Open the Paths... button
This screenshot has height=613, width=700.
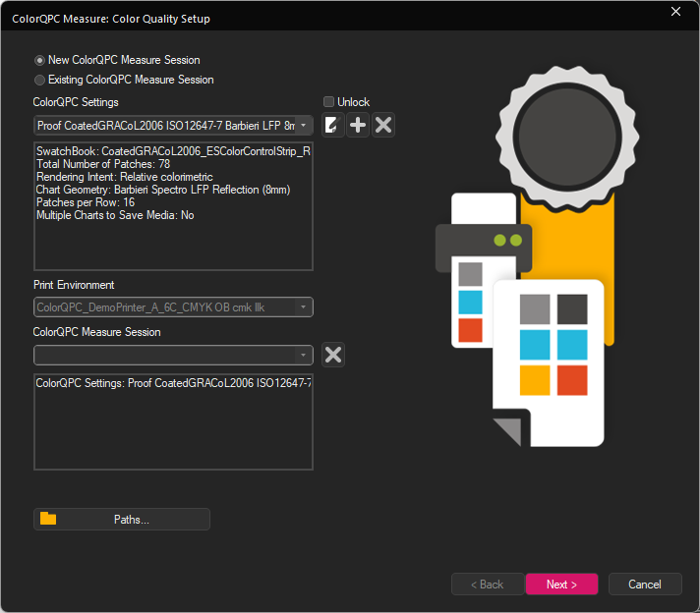click(x=122, y=520)
